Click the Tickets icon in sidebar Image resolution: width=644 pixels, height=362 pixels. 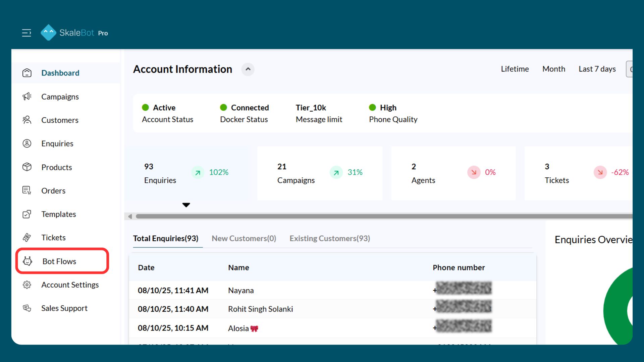point(27,238)
